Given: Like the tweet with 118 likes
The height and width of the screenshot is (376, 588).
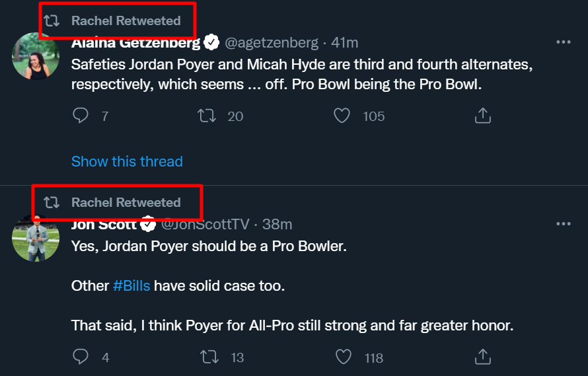Looking at the screenshot, I should [x=343, y=357].
